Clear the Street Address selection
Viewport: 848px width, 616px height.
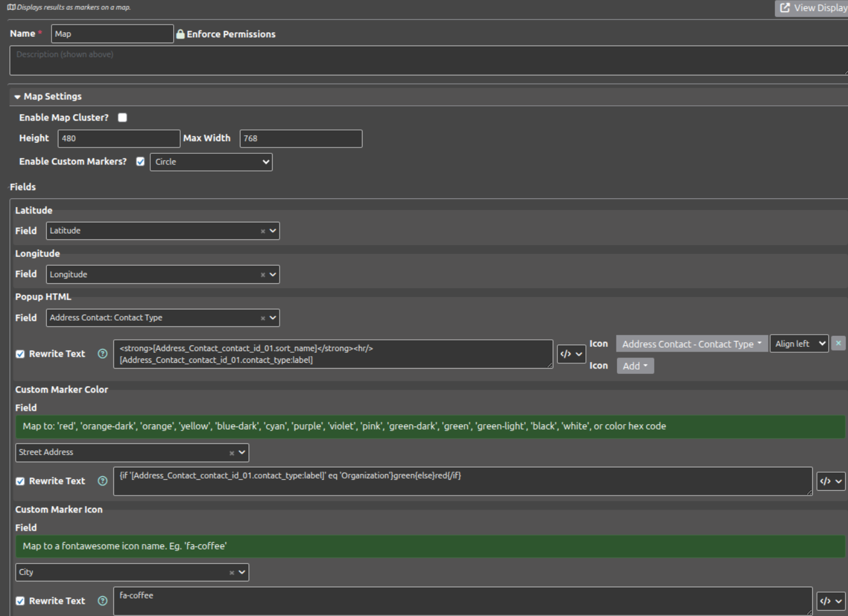pyautogui.click(x=232, y=453)
